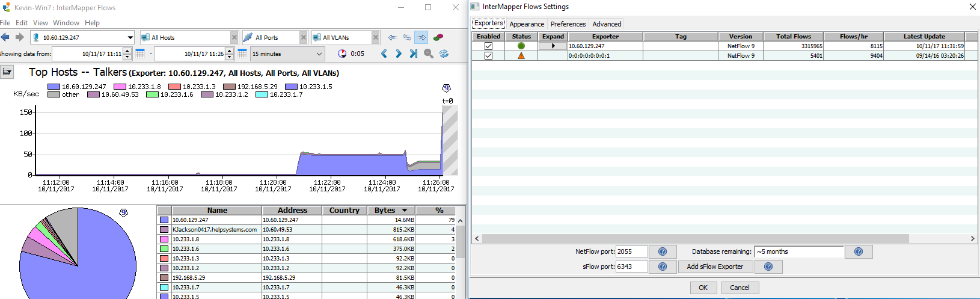Select the bidirectional flow arrows icon
Viewport: 980px width, 299px height.
coord(407,37)
